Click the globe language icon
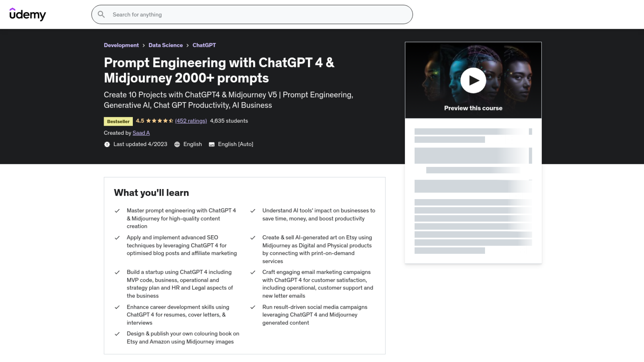The image size is (644, 362). (177, 144)
